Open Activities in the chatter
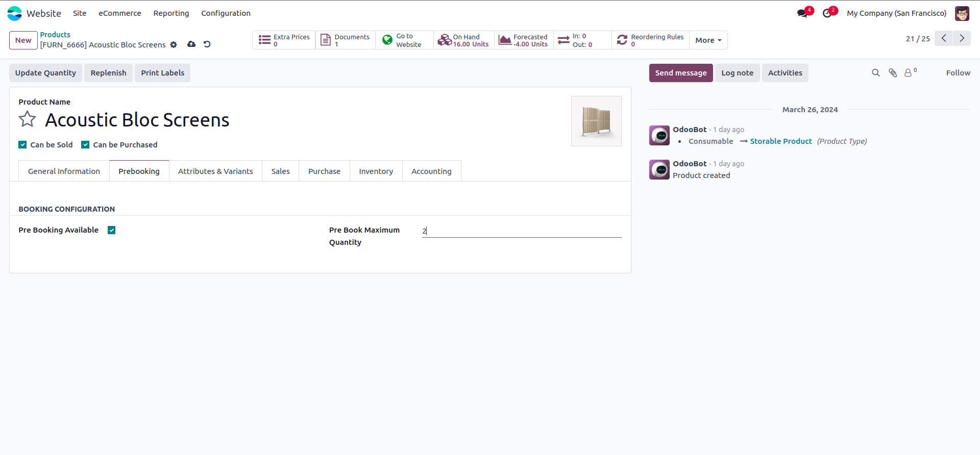The width and height of the screenshot is (980, 455). (x=785, y=73)
